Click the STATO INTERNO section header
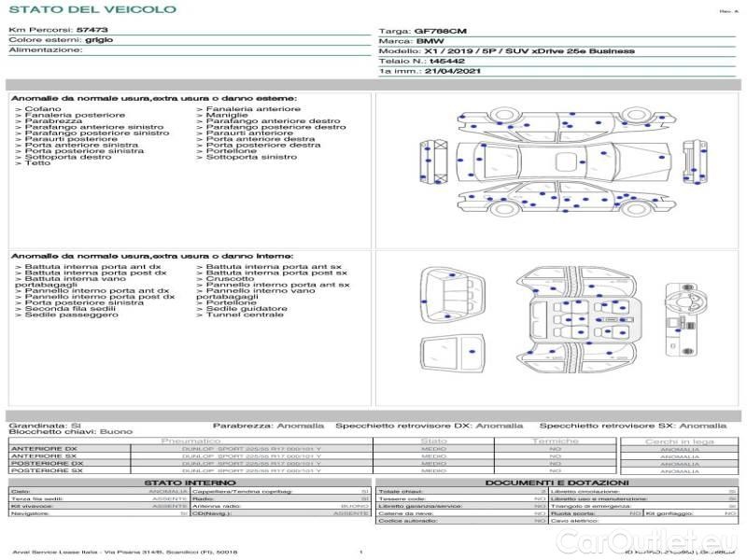 [x=190, y=483]
